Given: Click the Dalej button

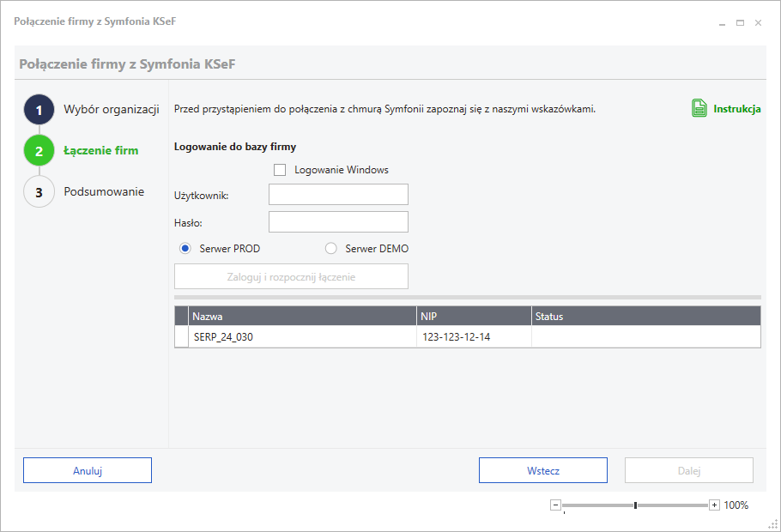Looking at the screenshot, I should point(689,470).
